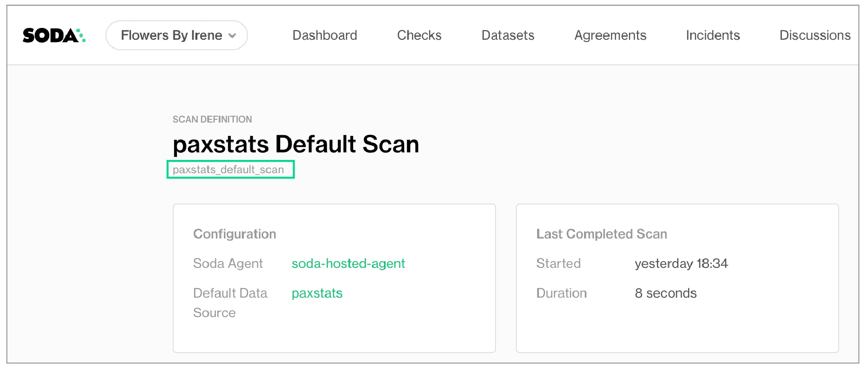Click the paxstats Default Scan title
This screenshot has width=868, height=371.
pos(296,144)
